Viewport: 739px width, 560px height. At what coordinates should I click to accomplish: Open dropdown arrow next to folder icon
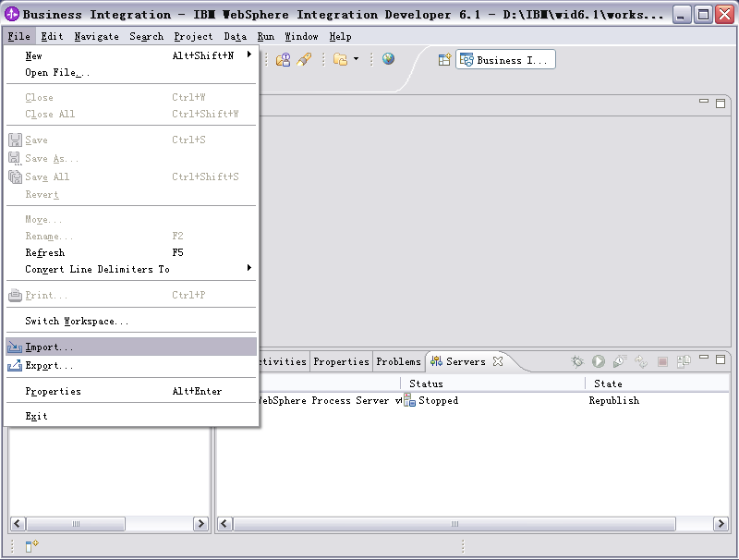tap(357, 59)
